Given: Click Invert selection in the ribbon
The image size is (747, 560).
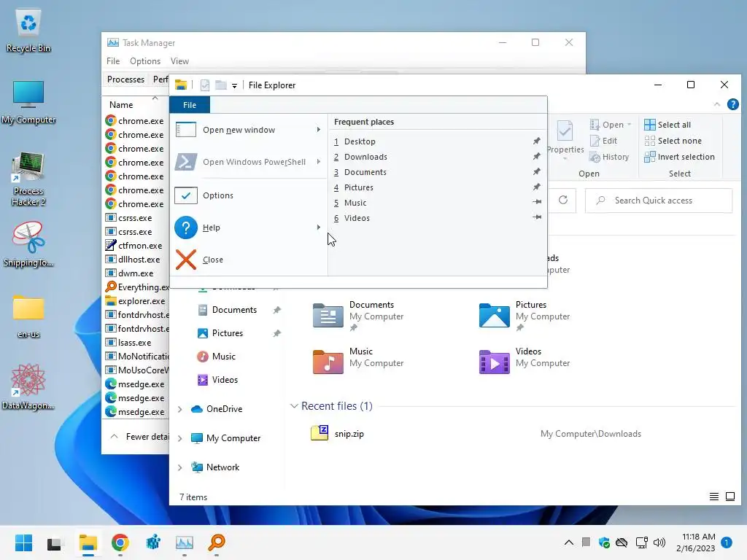Looking at the screenshot, I should [x=679, y=157].
